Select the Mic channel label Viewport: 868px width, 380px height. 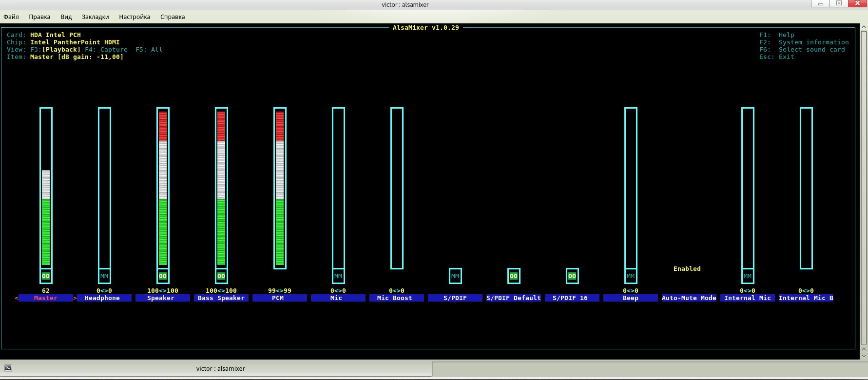[x=338, y=298]
